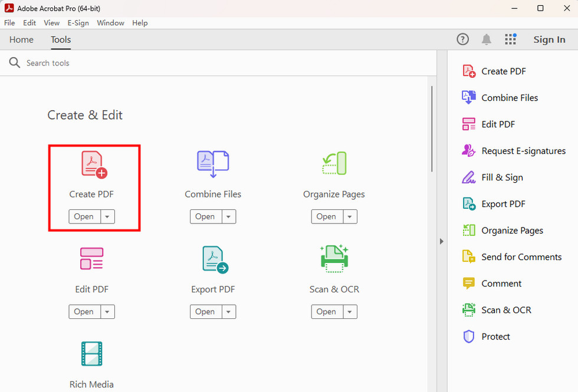The width and height of the screenshot is (578, 392).
Task: Open the Help question mark icon
Action: pyautogui.click(x=463, y=39)
